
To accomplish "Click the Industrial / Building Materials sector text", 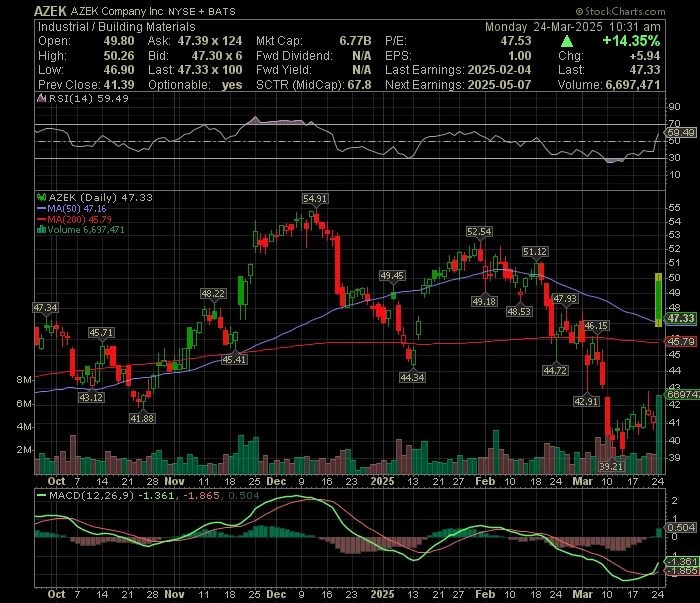I will (117, 27).
